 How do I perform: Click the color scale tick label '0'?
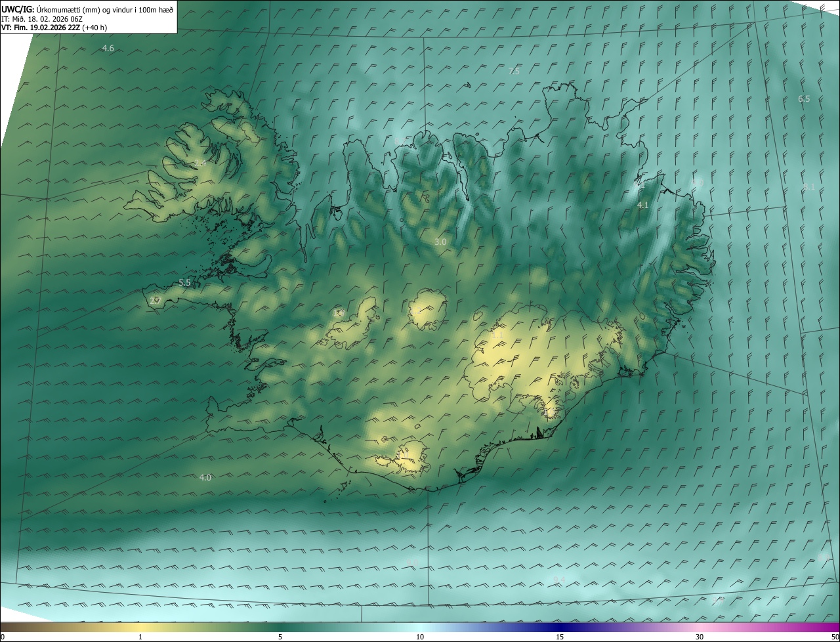pos(3,637)
